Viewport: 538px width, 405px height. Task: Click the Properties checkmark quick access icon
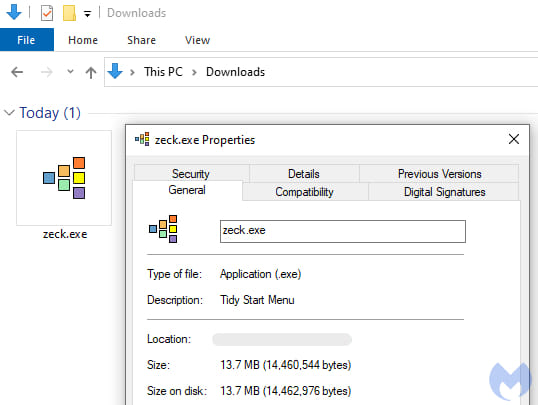pyautogui.click(x=47, y=13)
